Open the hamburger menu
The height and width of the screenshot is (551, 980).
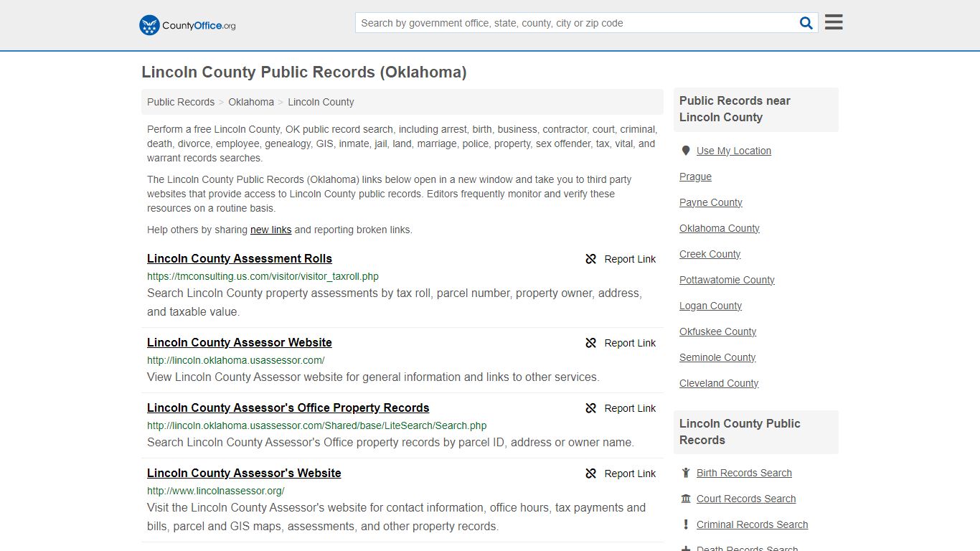click(x=834, y=22)
